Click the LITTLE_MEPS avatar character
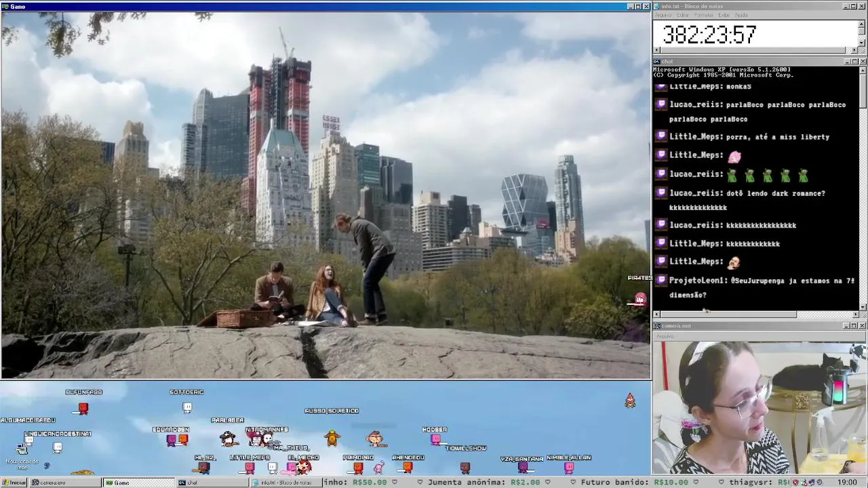The image size is (868, 488). 250,467
